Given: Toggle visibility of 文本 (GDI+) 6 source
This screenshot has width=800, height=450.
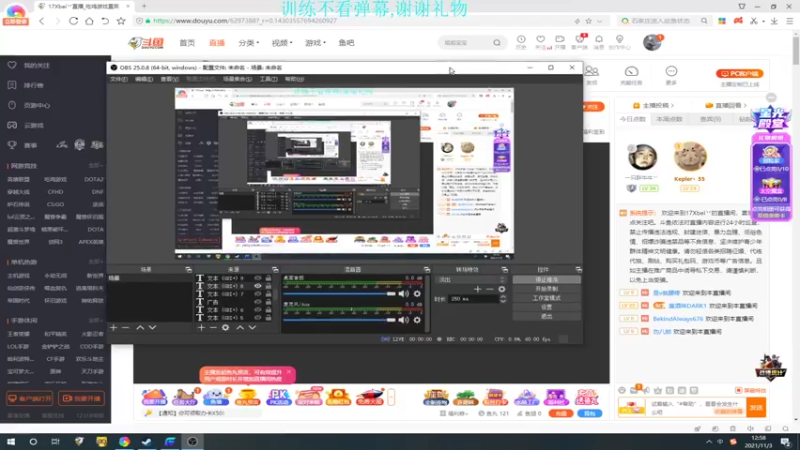Looking at the screenshot, I should point(258,310).
